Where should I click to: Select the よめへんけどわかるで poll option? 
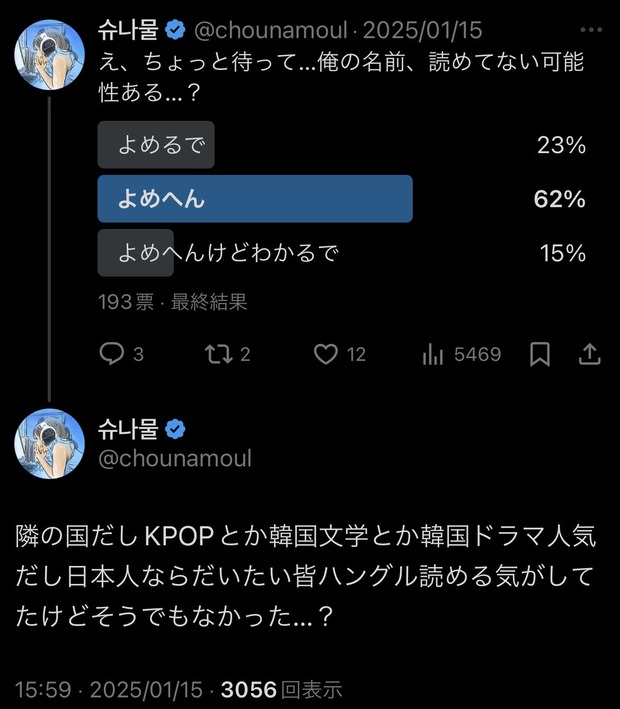click(x=227, y=253)
